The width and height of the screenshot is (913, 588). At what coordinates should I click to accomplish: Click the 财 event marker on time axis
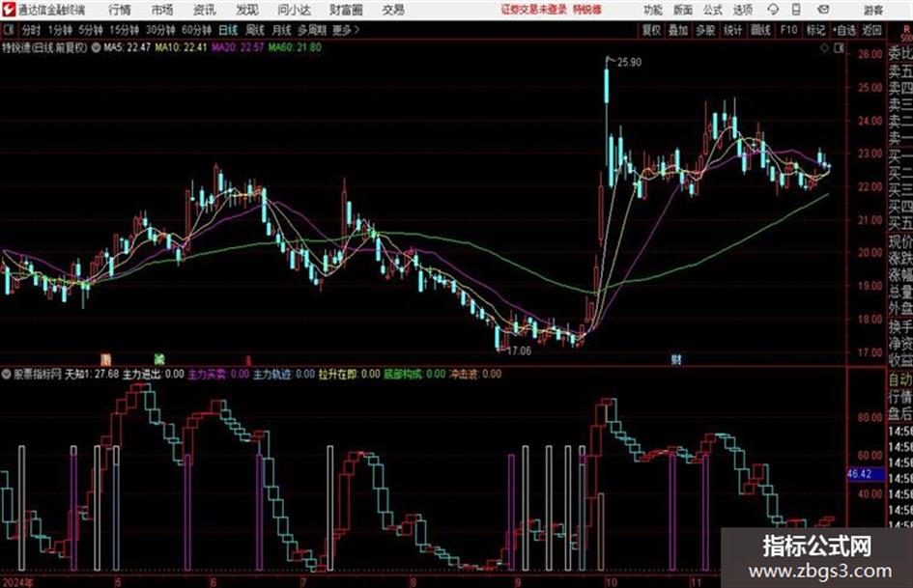[x=676, y=360]
